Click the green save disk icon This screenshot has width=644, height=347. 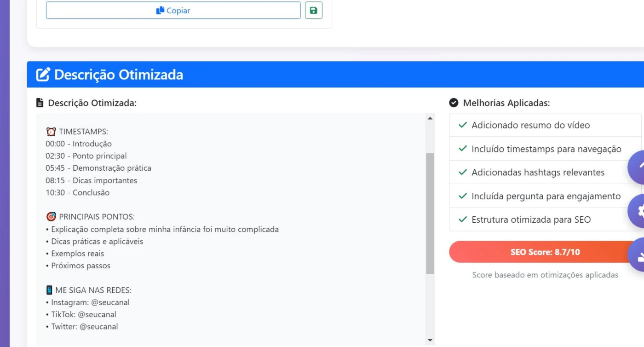click(x=314, y=10)
